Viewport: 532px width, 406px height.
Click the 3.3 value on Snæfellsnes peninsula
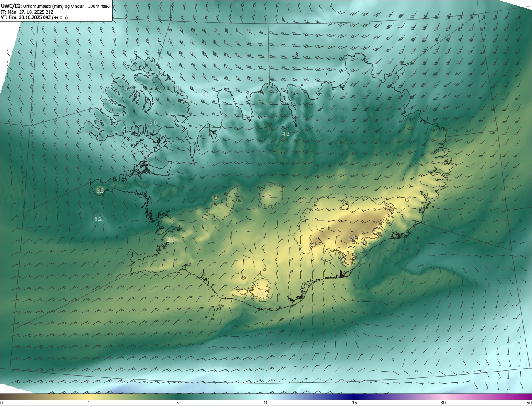[x=100, y=191]
